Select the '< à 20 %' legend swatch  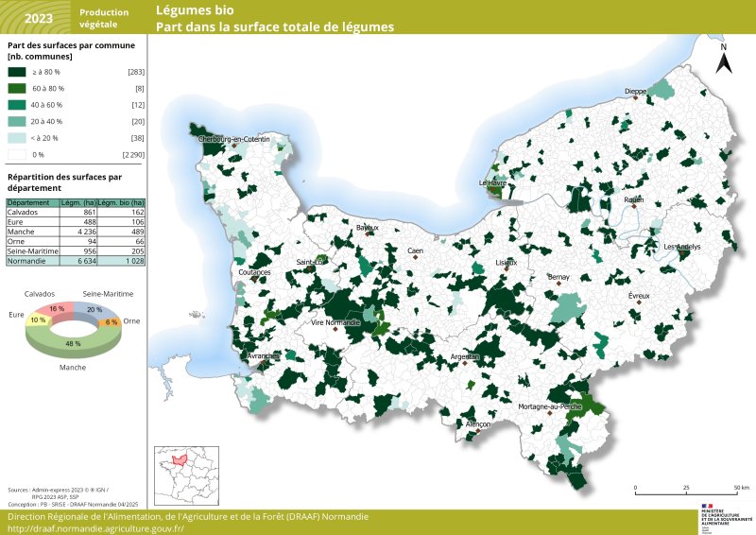click(17, 138)
